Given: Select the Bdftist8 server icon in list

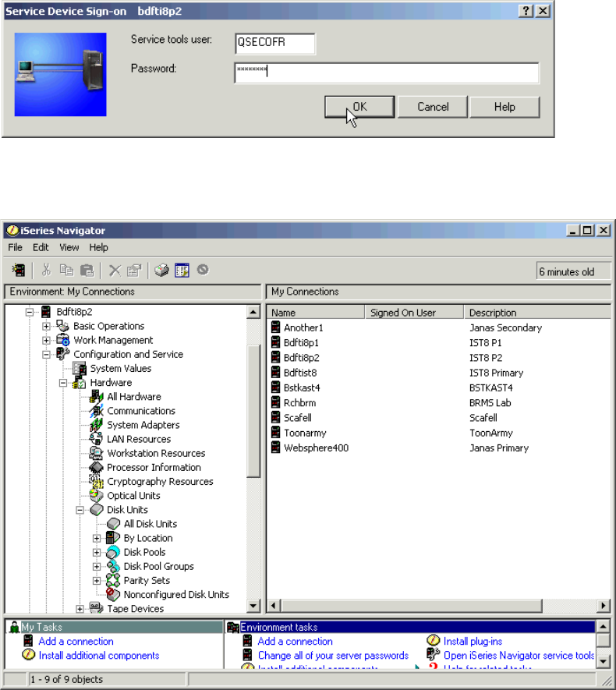Looking at the screenshot, I should tap(275, 372).
